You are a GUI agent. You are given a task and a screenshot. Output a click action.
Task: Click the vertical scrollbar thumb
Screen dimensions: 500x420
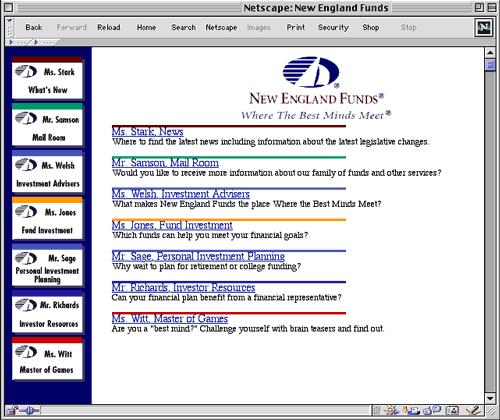coord(490,65)
